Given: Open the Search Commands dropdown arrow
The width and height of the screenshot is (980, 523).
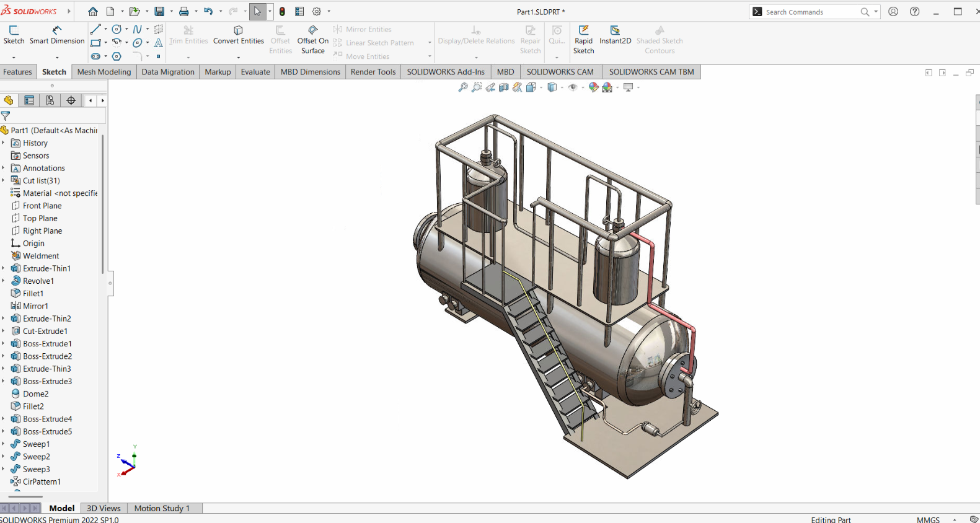Looking at the screenshot, I should coord(876,12).
